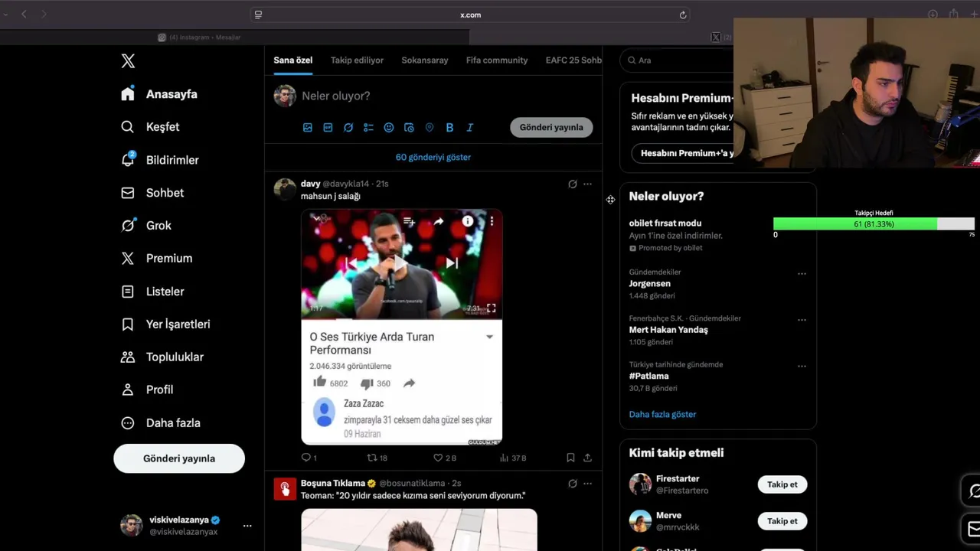Open Profil page
The height and width of the screenshot is (551, 980).
point(147,390)
